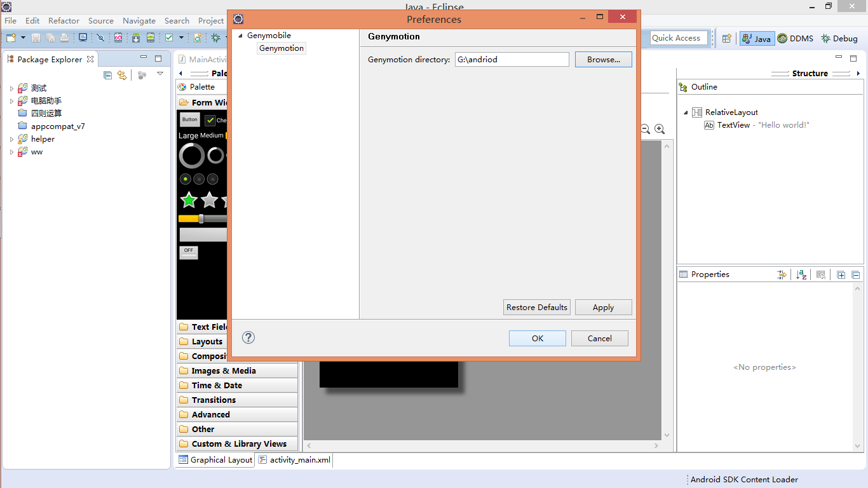
Task: Open the Search menu
Action: point(177,21)
